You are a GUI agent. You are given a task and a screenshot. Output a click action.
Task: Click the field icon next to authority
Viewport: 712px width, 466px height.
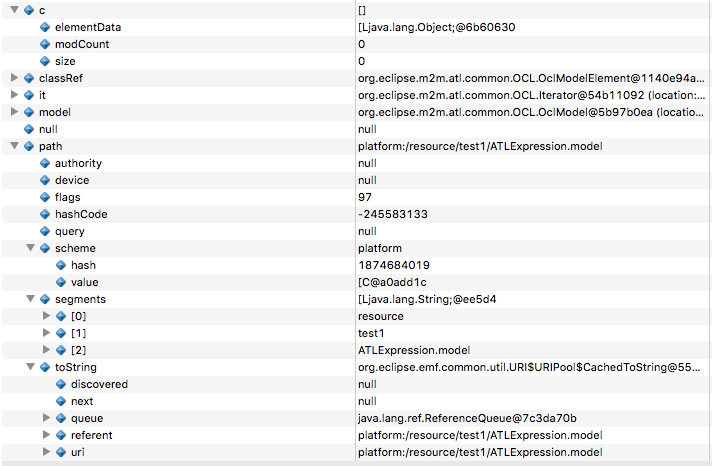coord(45,163)
